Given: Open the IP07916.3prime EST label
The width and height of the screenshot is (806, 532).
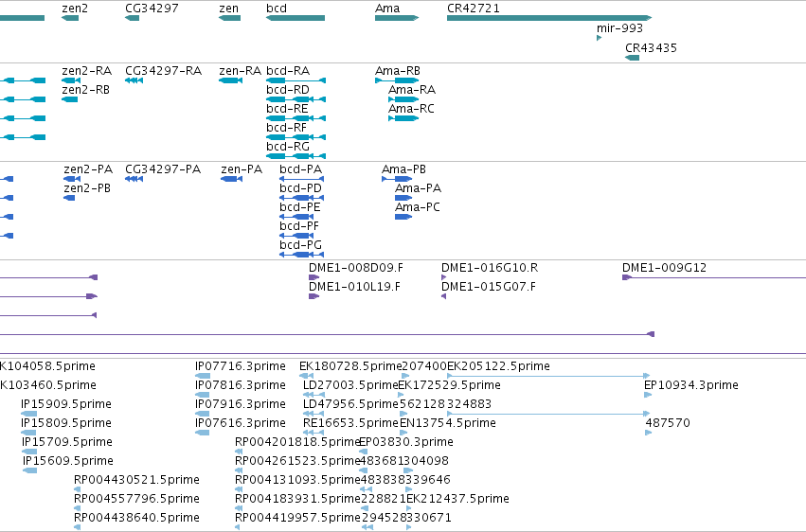Looking at the screenshot, I should click(x=240, y=404).
